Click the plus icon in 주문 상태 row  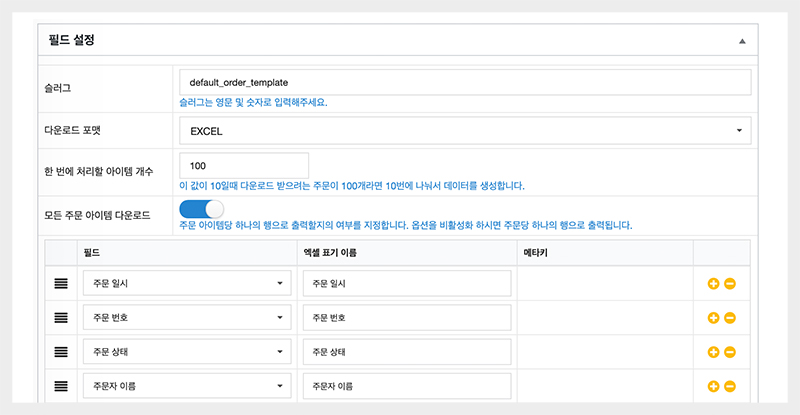point(713,352)
